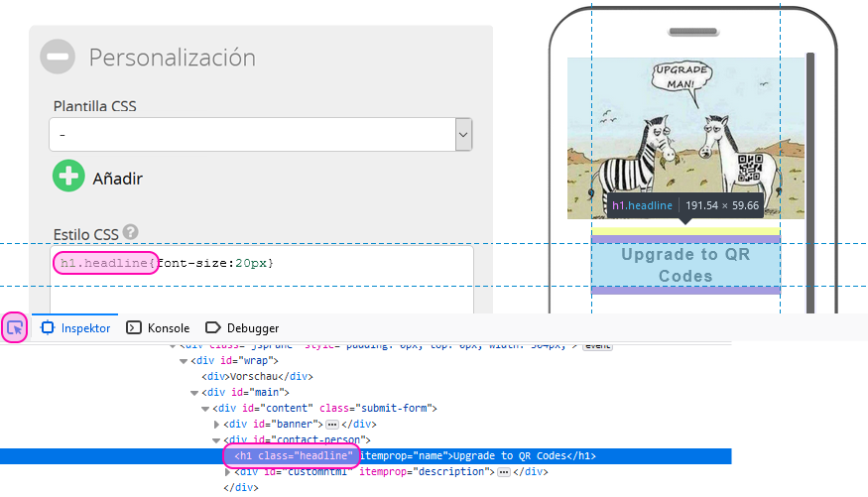Click the h1.headline selector in CSS box

tap(103, 263)
